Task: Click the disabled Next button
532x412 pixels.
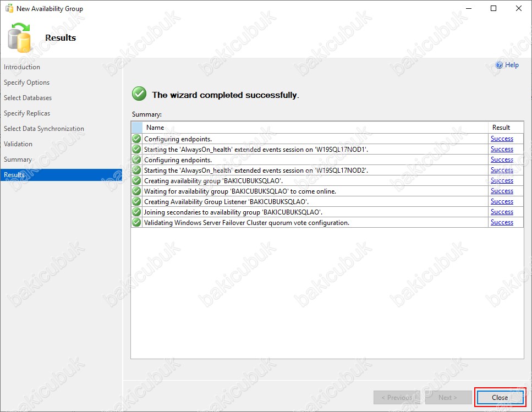Action: click(x=448, y=397)
